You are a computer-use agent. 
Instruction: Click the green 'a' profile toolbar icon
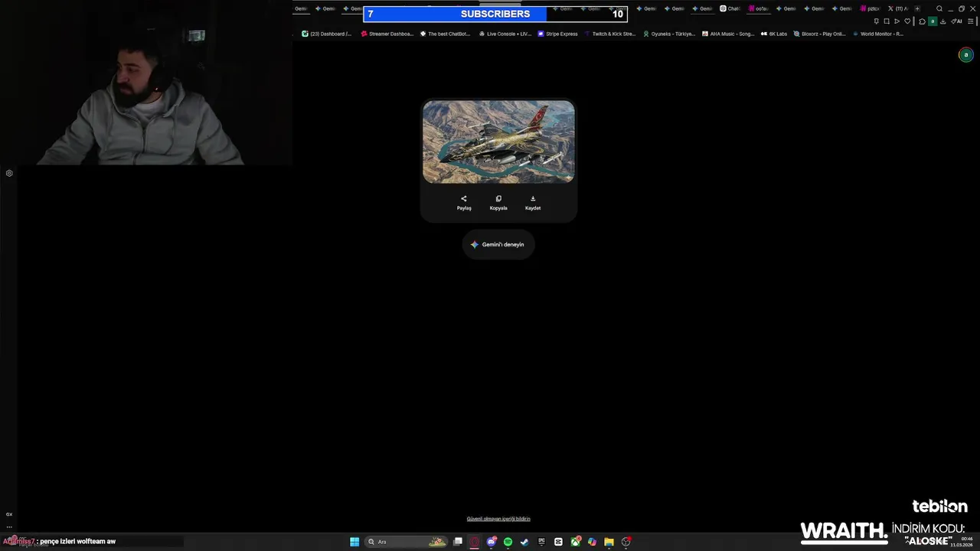tap(933, 21)
